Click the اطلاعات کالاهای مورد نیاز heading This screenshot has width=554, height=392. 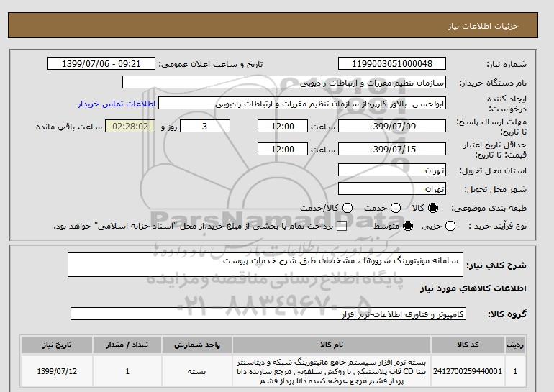[x=473, y=288]
